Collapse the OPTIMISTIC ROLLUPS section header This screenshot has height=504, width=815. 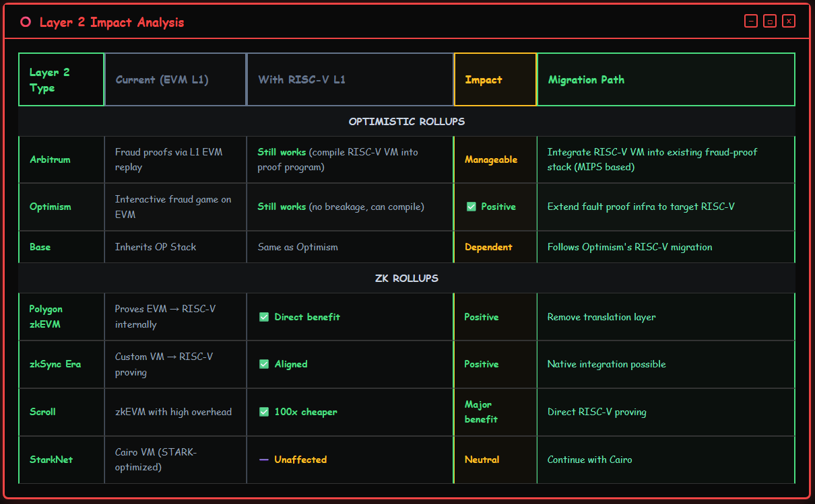(407, 122)
